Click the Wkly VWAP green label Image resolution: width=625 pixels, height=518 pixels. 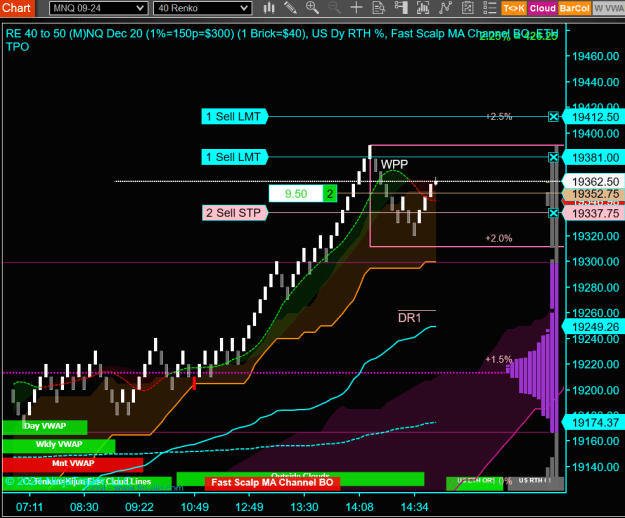click(59, 445)
